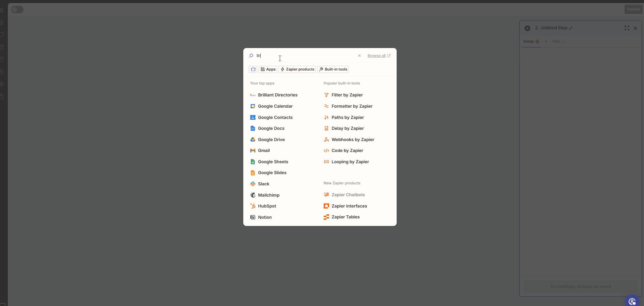Close the Untitled Step panel
The width and height of the screenshot is (644, 306).
pos(635,28)
